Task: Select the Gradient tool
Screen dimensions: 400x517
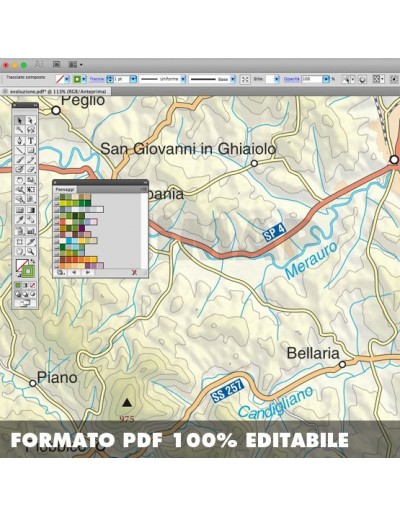Action: [31, 210]
